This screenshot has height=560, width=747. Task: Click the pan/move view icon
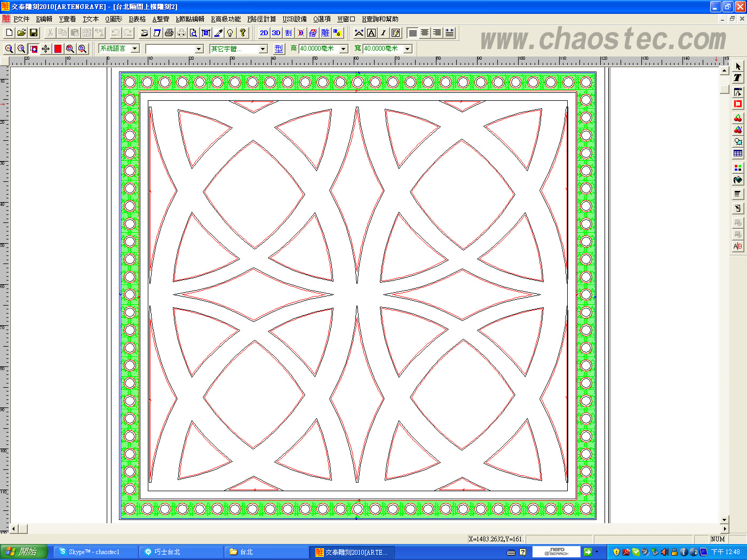pos(46,49)
